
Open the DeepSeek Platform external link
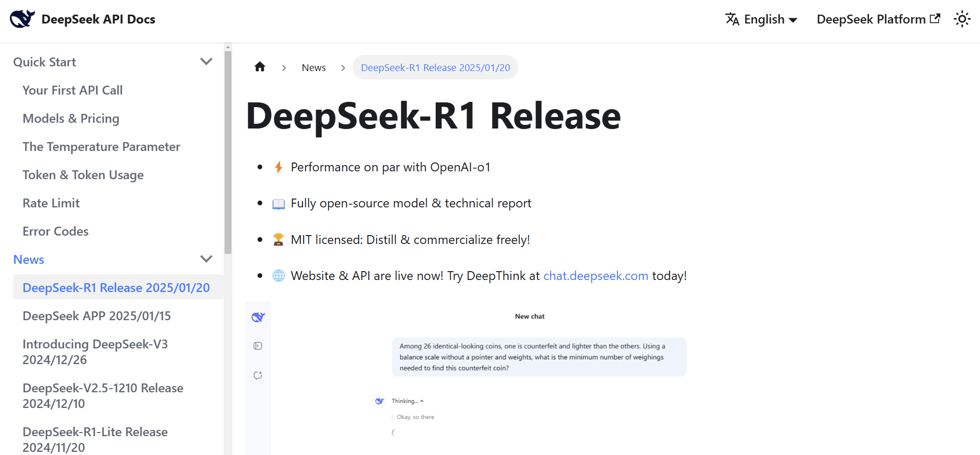pyautogui.click(x=878, y=19)
